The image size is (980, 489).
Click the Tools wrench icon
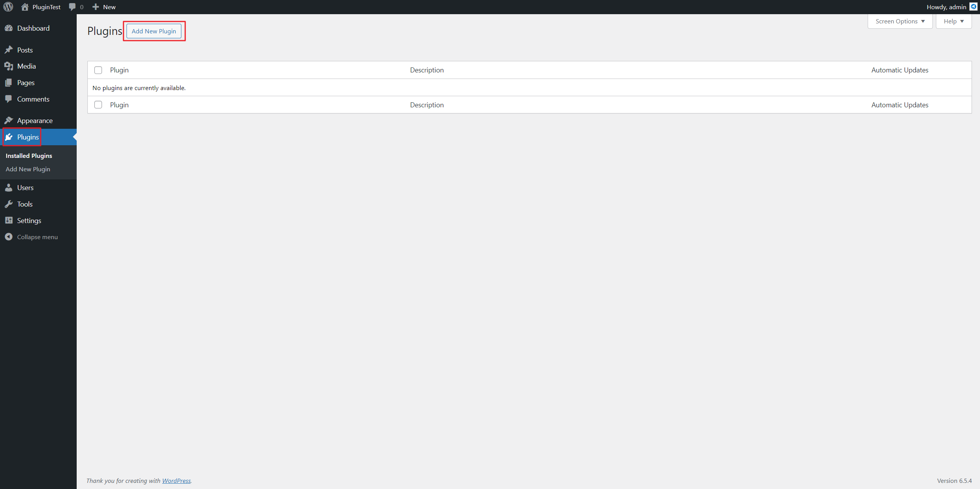click(9, 204)
